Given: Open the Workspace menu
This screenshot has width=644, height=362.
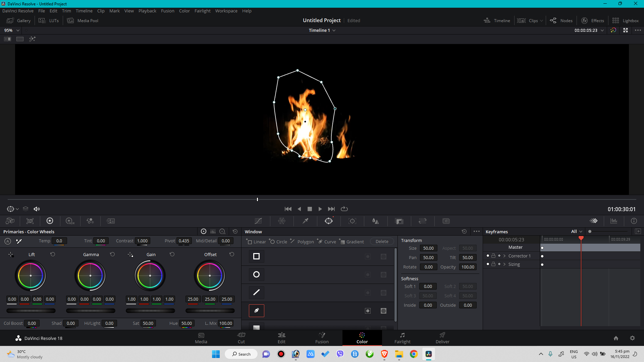Looking at the screenshot, I should (x=226, y=11).
